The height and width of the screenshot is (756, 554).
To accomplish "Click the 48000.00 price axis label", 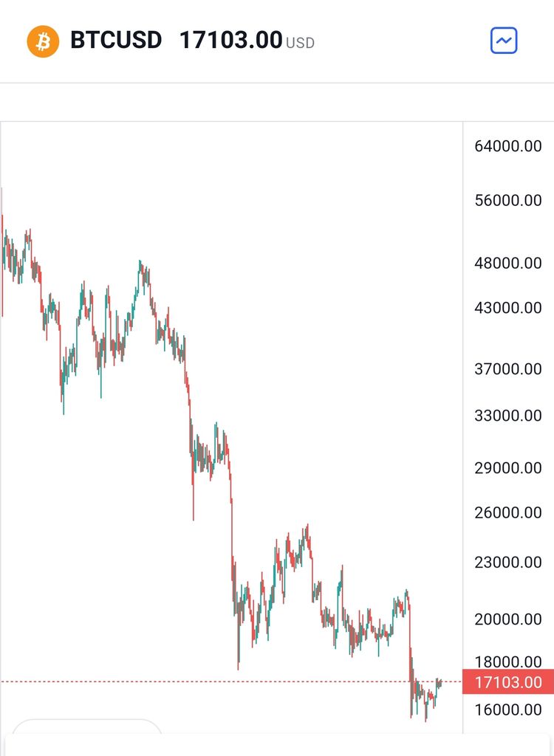I will point(507,263).
